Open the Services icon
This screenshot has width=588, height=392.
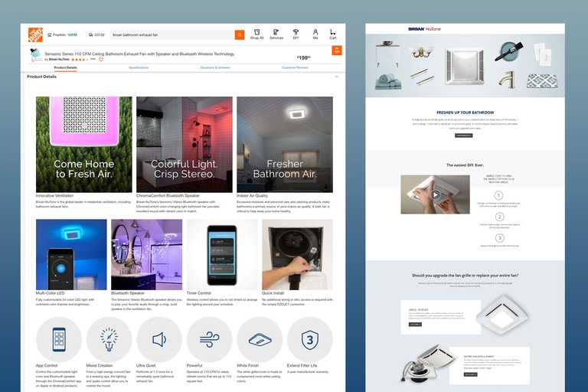pos(276,34)
